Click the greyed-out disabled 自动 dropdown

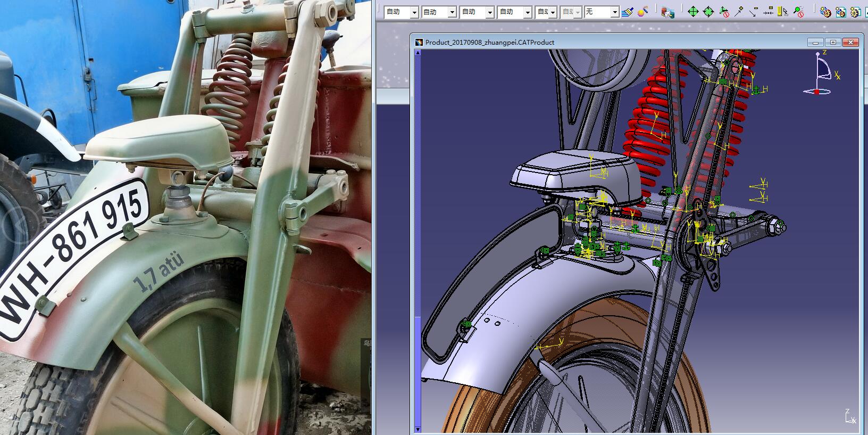tap(571, 12)
